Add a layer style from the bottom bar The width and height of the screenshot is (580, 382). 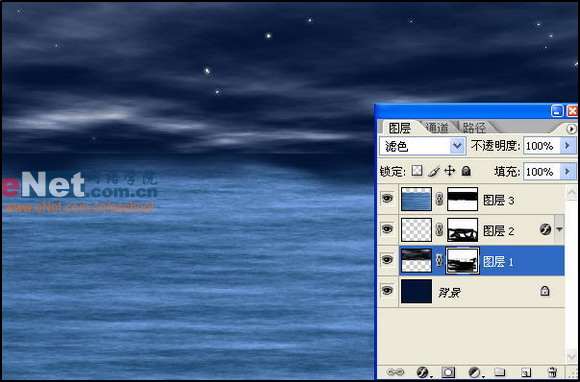[x=422, y=372]
